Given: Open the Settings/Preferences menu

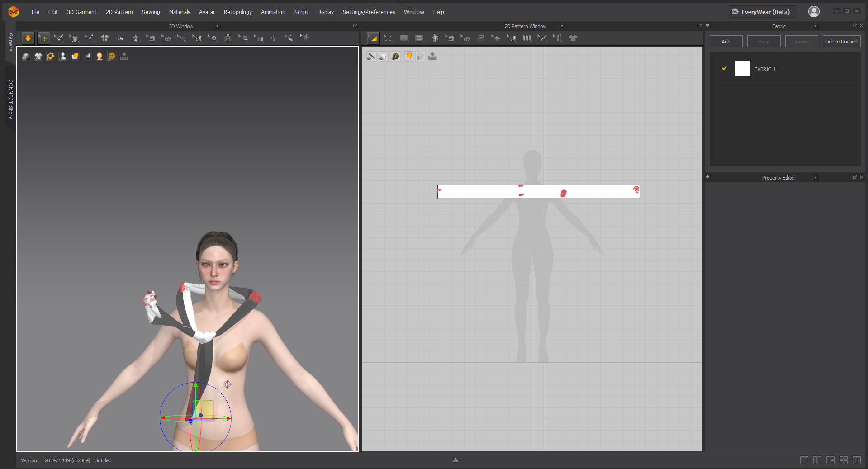Looking at the screenshot, I should click(369, 12).
